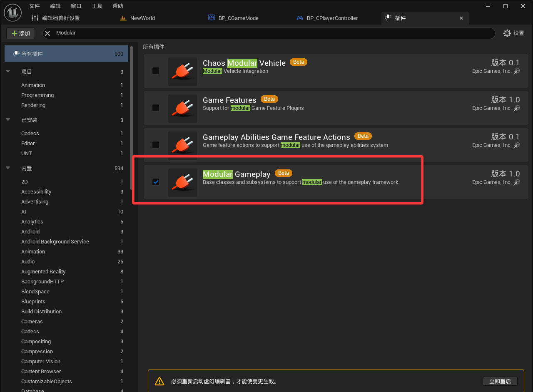
Task: Click the yellow warning triangle icon
Action: click(x=159, y=381)
